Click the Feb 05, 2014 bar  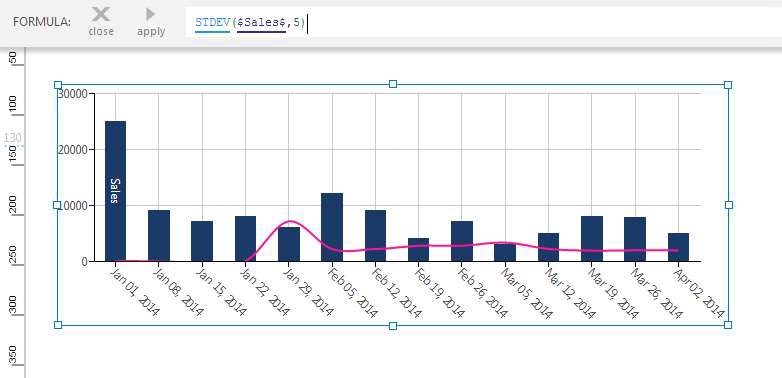332,227
